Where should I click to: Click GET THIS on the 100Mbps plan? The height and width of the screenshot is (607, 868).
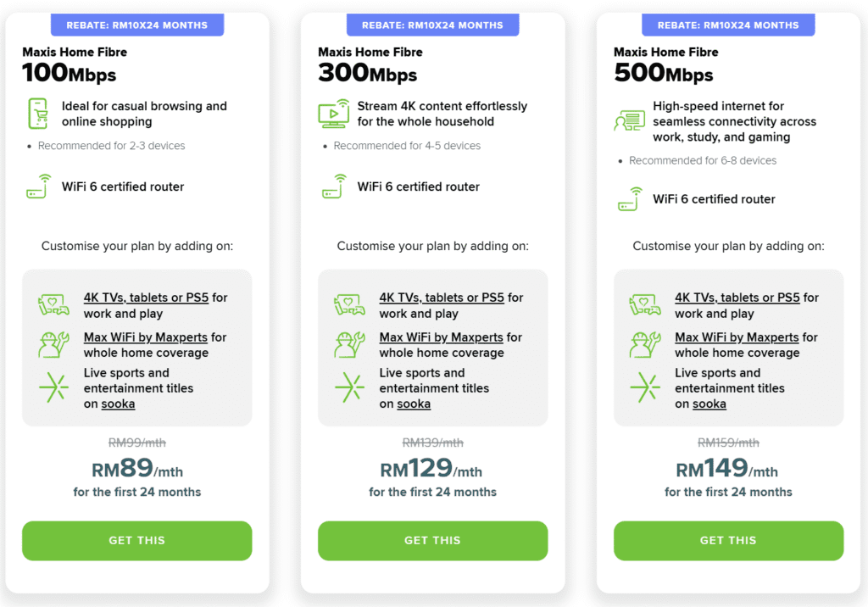[136, 540]
